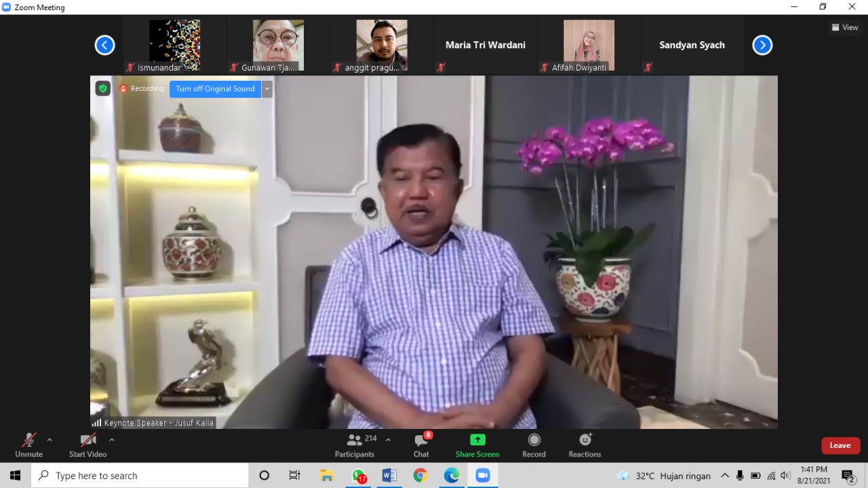868x488 pixels.
Task: Start your video camera
Action: click(87, 445)
